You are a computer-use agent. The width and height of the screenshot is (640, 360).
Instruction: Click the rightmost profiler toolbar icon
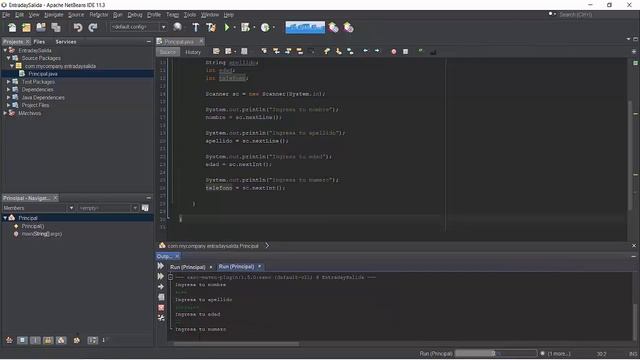pos(348,27)
